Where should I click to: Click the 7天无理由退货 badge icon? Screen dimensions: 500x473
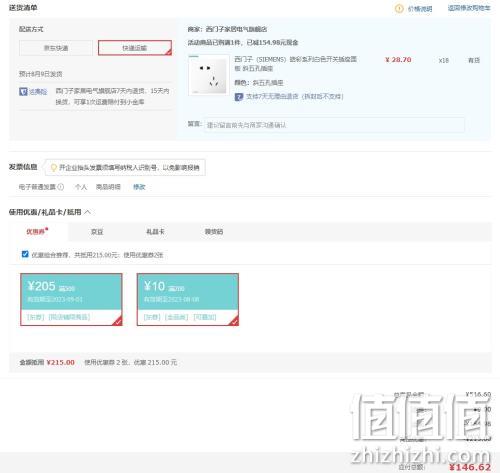pyautogui.click(x=239, y=97)
